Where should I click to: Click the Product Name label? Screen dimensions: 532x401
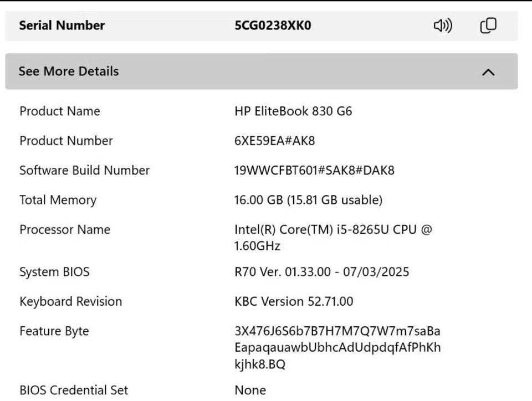pyautogui.click(x=60, y=111)
